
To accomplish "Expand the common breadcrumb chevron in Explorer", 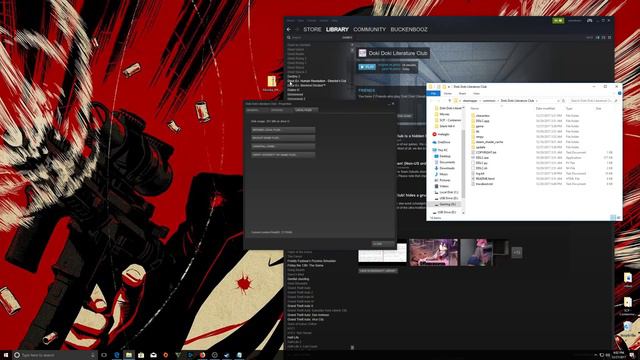I will [x=498, y=100].
